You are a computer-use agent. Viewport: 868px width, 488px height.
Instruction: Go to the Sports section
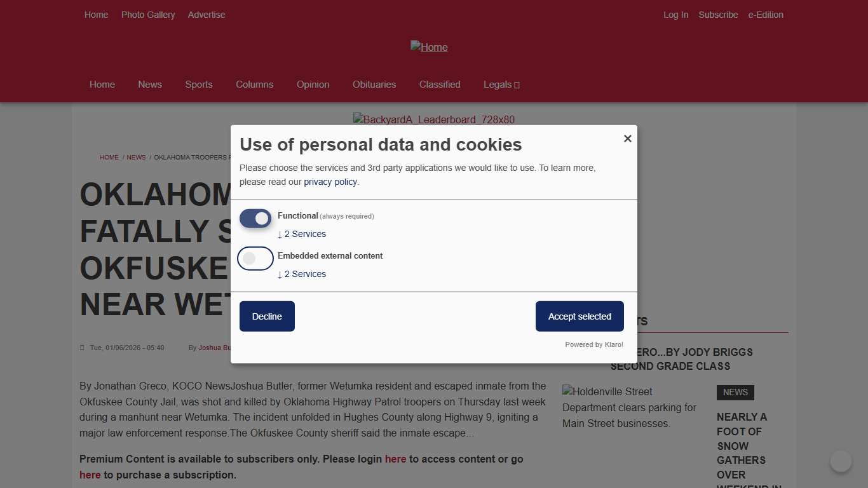pyautogui.click(x=199, y=85)
